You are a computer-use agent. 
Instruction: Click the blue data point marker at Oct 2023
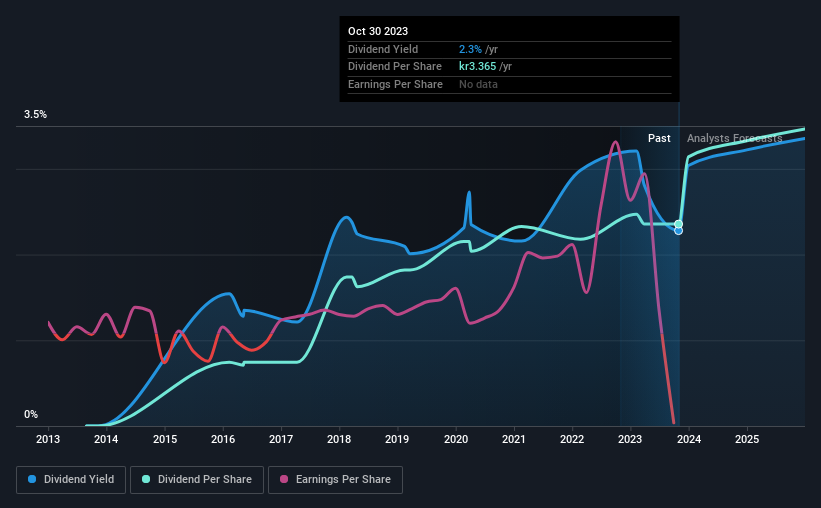click(x=679, y=231)
